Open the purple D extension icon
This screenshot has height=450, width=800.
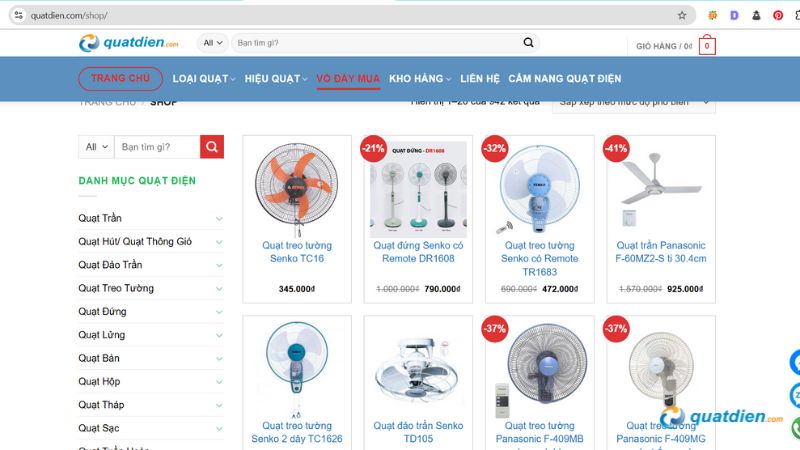[734, 15]
